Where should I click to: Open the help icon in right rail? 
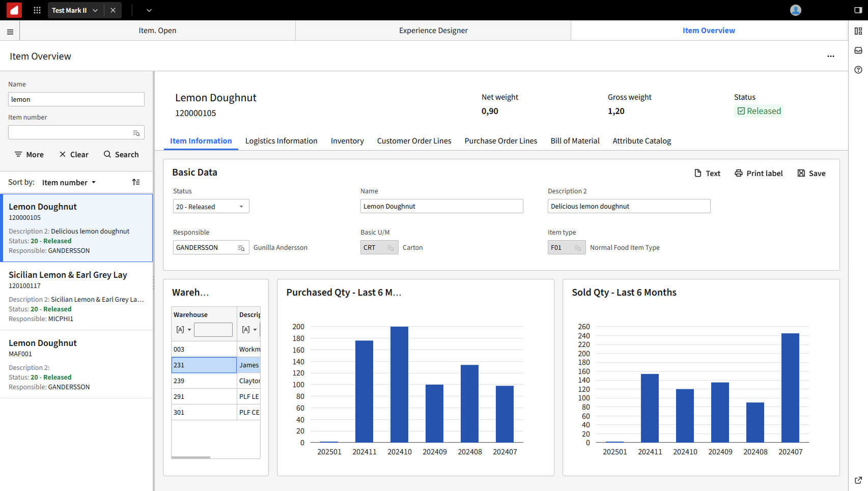pyautogui.click(x=858, y=70)
